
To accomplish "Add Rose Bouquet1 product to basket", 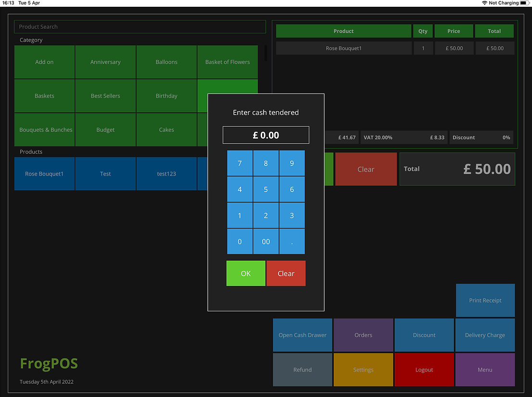I will [45, 174].
